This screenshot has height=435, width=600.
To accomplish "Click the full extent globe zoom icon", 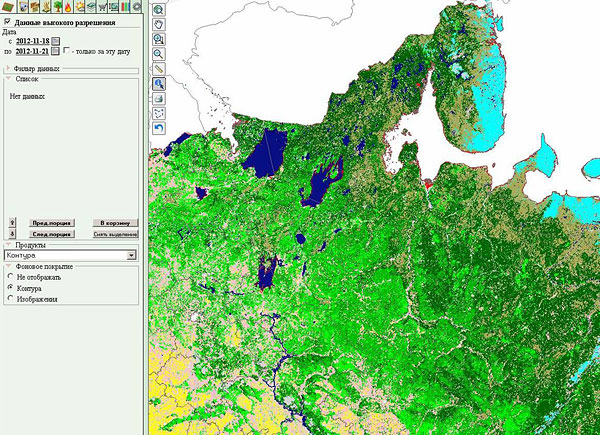I will (159, 8).
